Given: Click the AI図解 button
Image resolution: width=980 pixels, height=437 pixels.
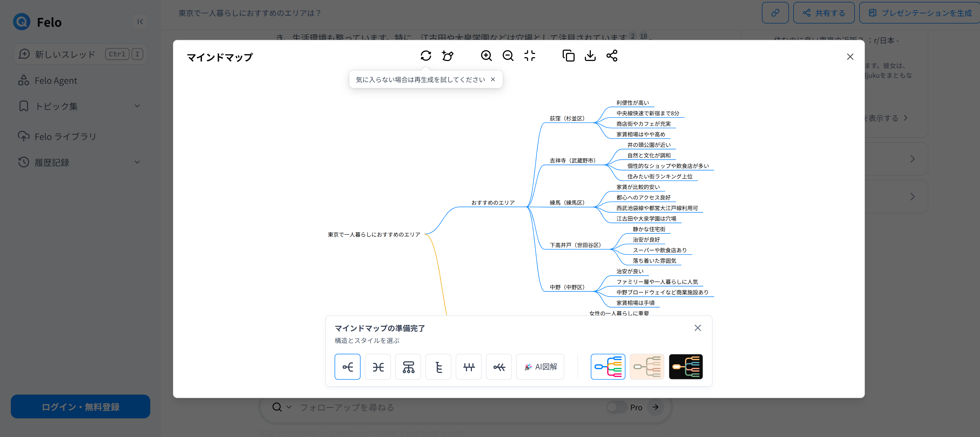Looking at the screenshot, I should point(540,367).
